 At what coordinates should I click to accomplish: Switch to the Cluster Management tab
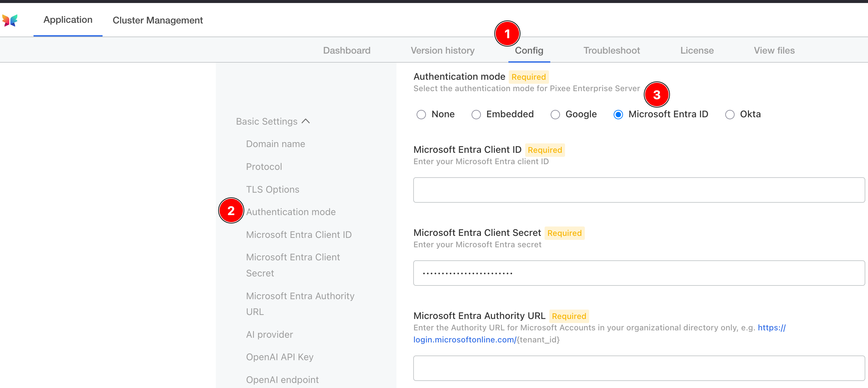158,20
